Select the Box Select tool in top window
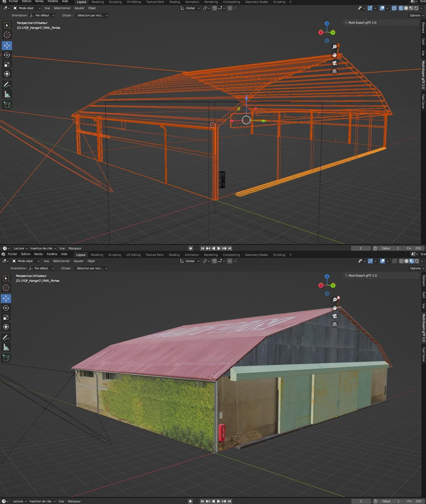 tap(7, 25)
